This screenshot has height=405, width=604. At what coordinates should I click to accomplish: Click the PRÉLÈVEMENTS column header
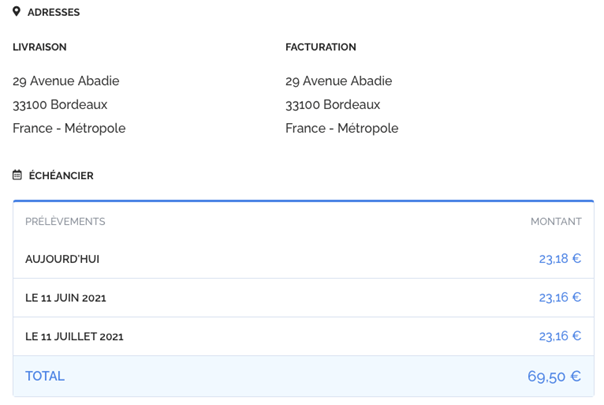click(65, 221)
